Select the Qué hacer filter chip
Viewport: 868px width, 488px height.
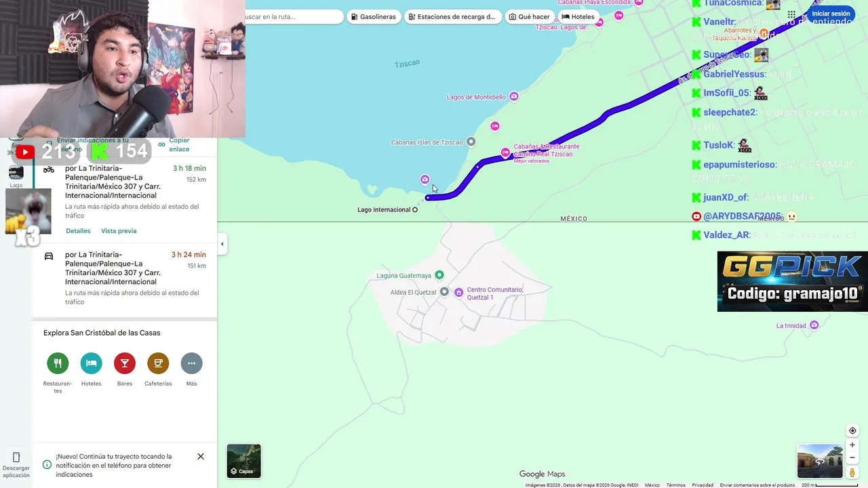point(530,16)
